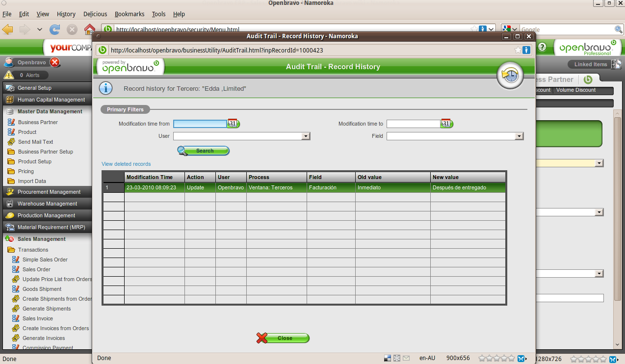The height and width of the screenshot is (364, 625).
Task: Click the info icon beside Record history
Action: [106, 88]
